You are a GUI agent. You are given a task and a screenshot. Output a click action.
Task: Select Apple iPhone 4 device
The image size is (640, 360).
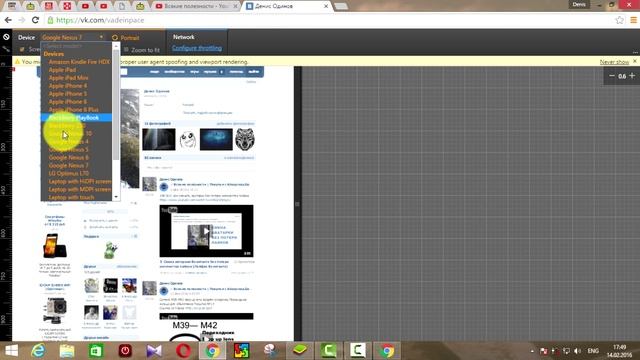(x=68, y=86)
